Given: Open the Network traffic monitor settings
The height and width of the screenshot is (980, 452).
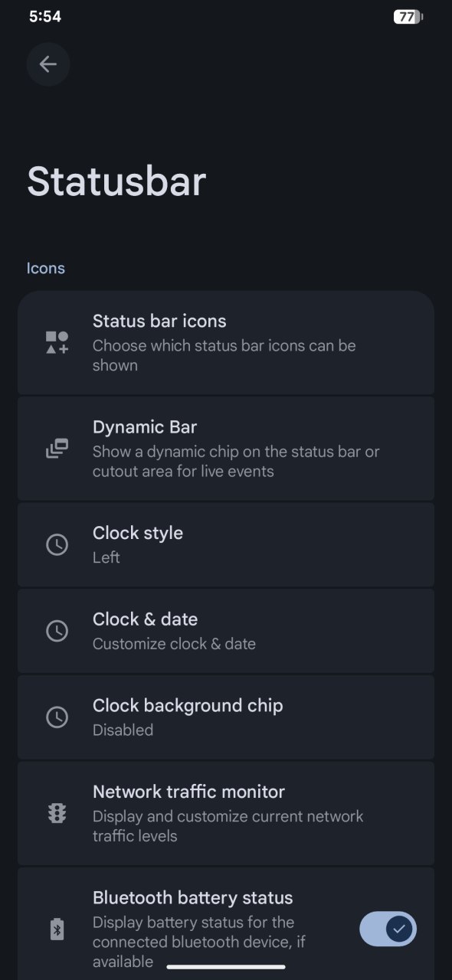Looking at the screenshot, I should click(226, 813).
